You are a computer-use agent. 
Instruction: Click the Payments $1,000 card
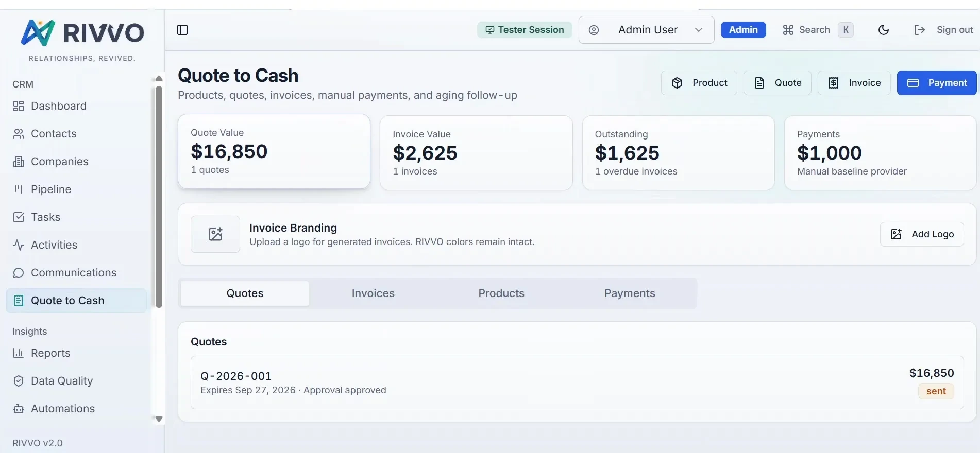[881, 153]
